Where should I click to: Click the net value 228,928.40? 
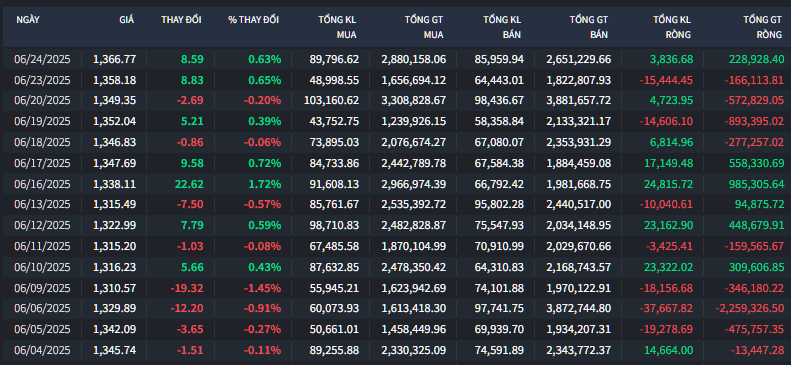click(757, 59)
